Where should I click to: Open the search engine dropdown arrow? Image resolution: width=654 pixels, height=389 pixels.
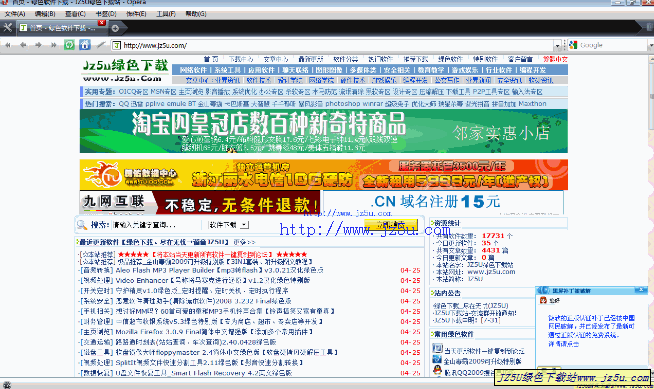[651, 45]
